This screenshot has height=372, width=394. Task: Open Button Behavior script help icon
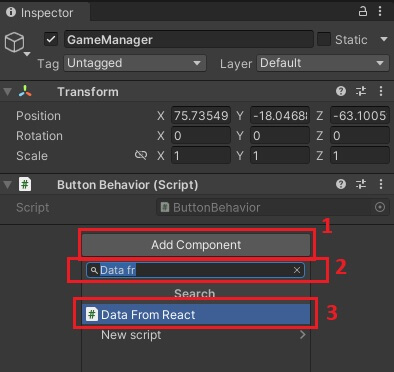tap(341, 184)
